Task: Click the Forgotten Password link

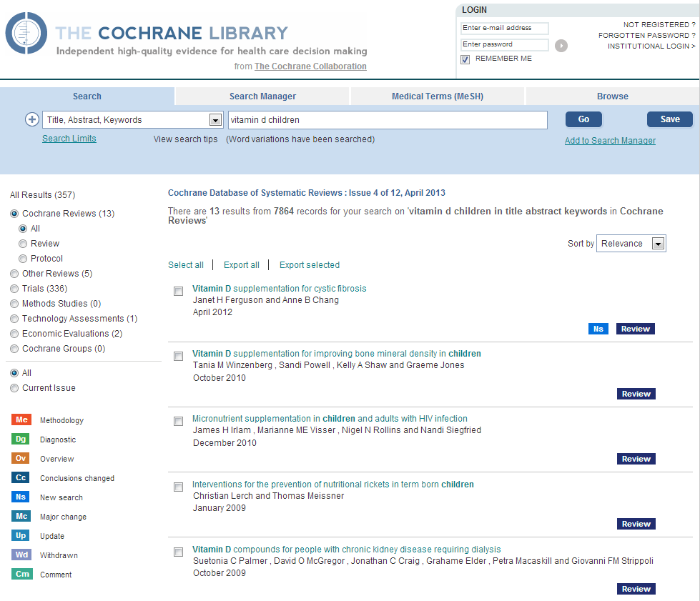Action: (x=646, y=35)
